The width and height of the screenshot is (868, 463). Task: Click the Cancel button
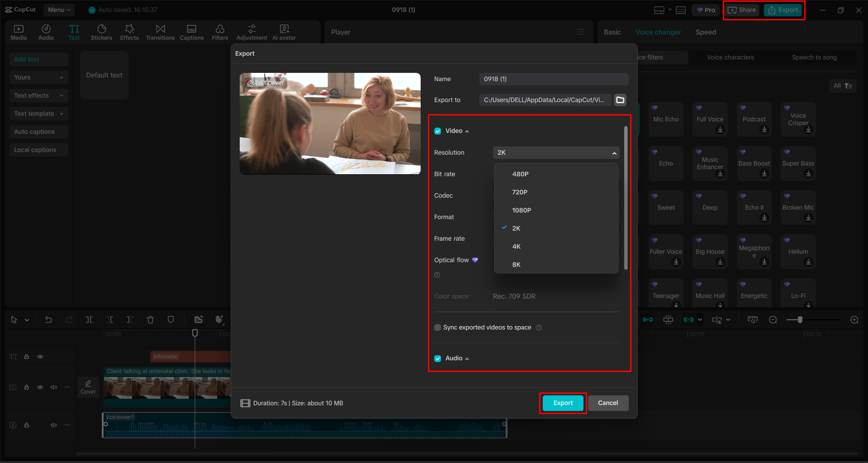[608, 403]
